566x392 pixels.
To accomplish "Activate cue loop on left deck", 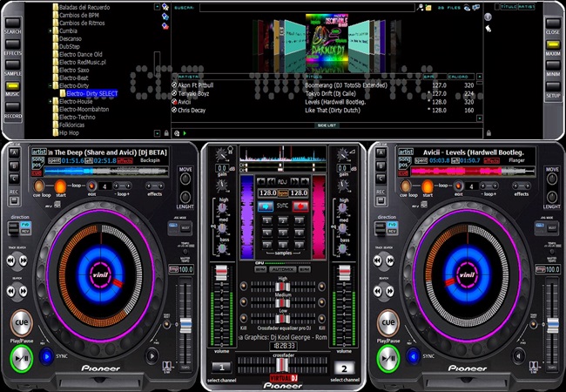I will [38, 186].
